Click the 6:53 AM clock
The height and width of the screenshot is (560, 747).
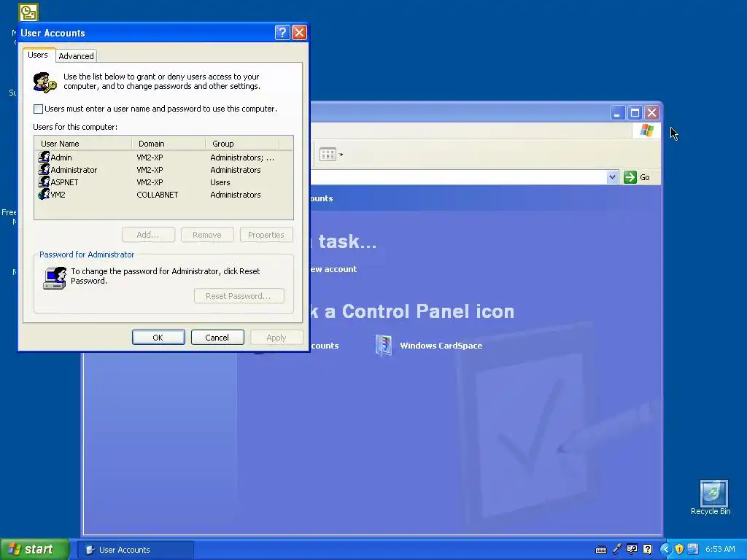coord(720,550)
